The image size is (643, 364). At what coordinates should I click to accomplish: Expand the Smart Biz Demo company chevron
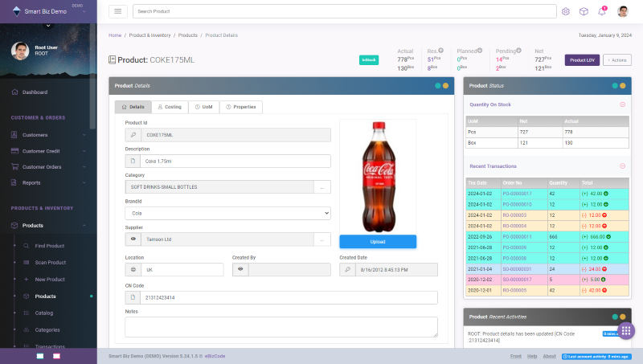point(84,11)
